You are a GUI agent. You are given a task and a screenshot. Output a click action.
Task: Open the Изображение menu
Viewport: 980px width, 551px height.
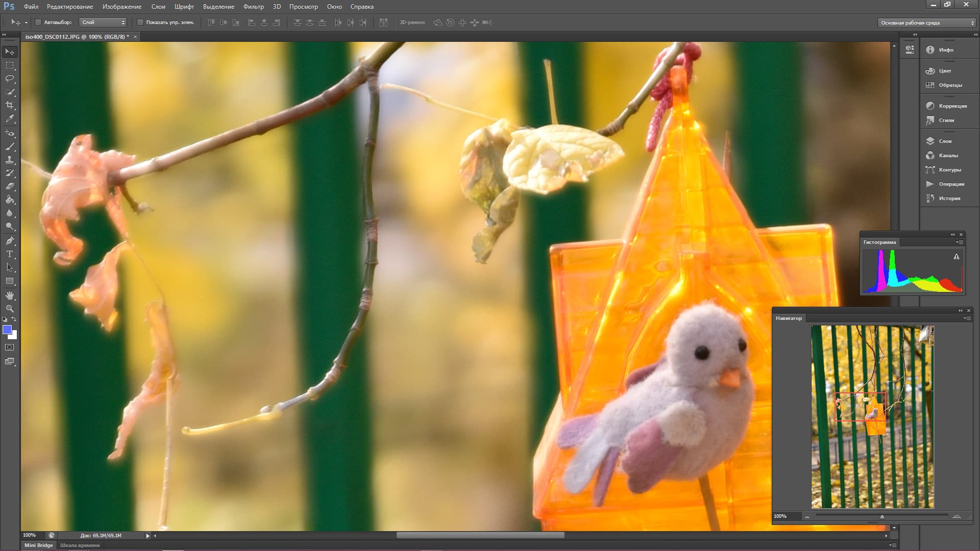pyautogui.click(x=121, y=7)
